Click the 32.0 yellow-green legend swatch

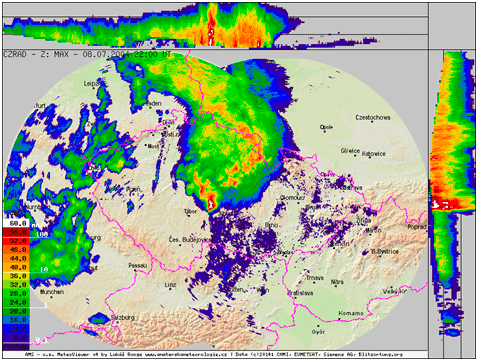(x=16, y=285)
